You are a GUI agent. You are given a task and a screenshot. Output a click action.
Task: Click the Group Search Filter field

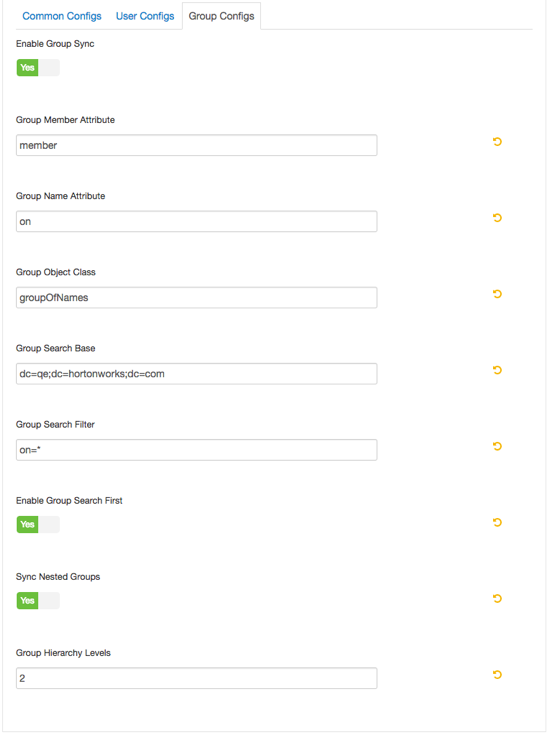coord(197,450)
